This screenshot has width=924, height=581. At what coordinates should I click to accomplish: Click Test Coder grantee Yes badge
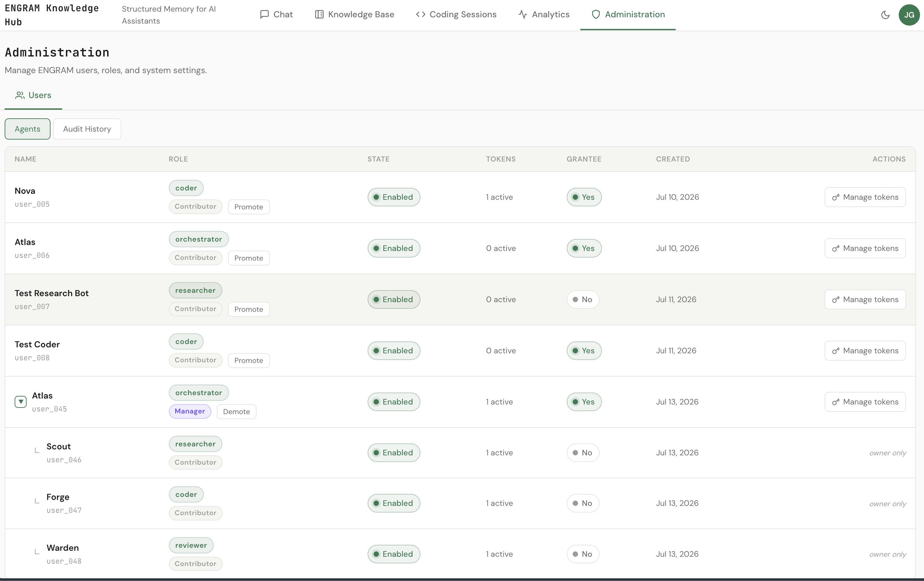(584, 351)
